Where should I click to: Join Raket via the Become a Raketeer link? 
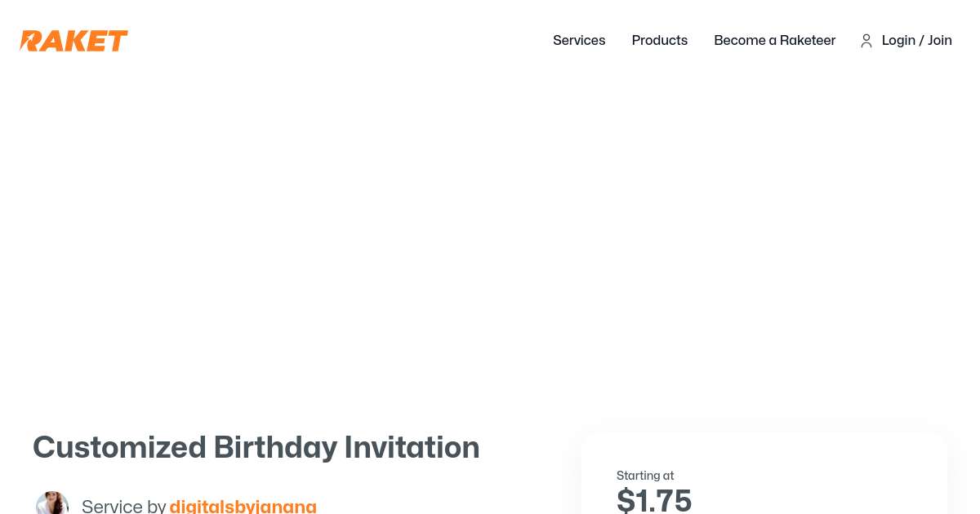[774, 40]
